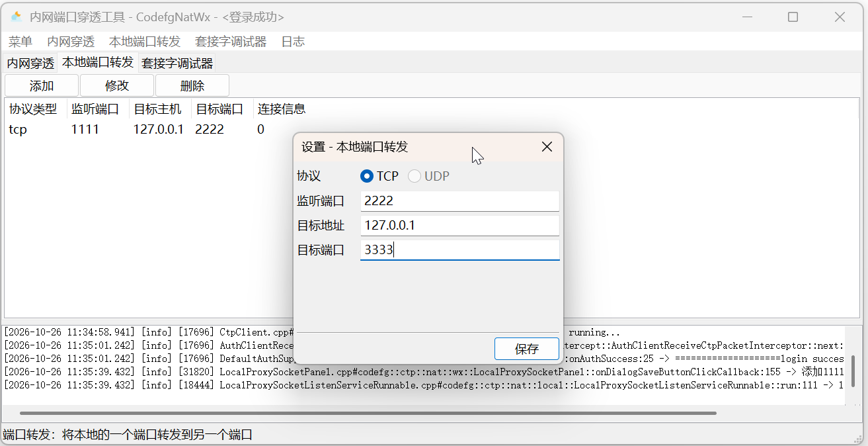Open the 内网穿透 menu in the menu bar
Screen dimensions: 868x446
point(71,42)
